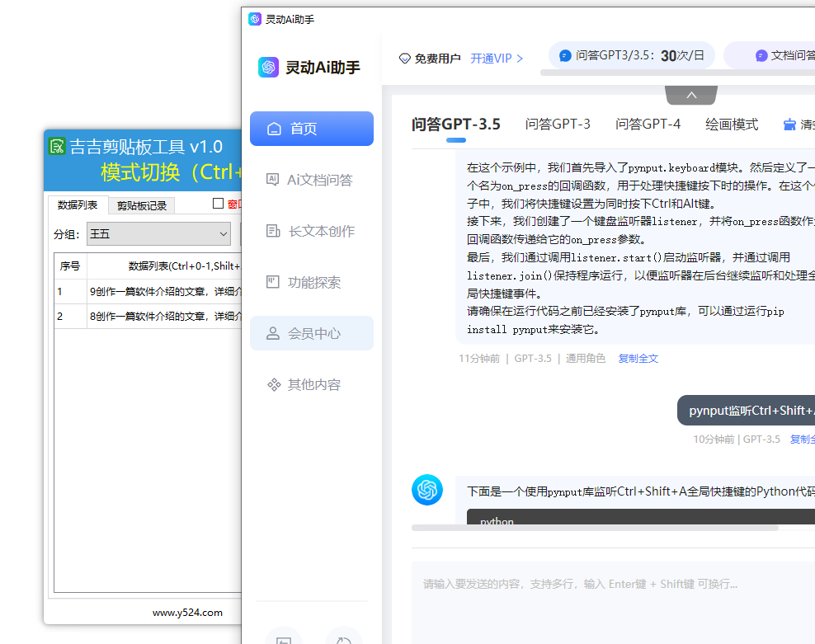Switch to the 问答GPT-3.5 tab
This screenshot has height=644, width=815.
coord(456,125)
